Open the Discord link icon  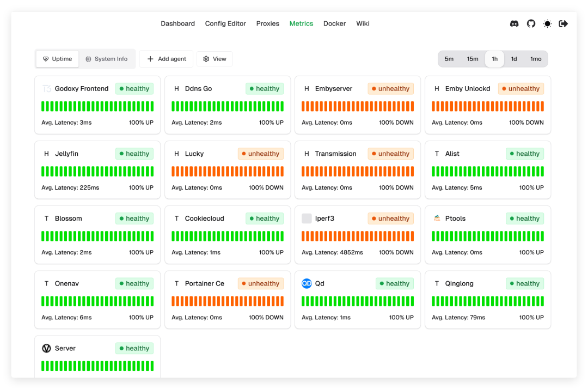tap(514, 24)
